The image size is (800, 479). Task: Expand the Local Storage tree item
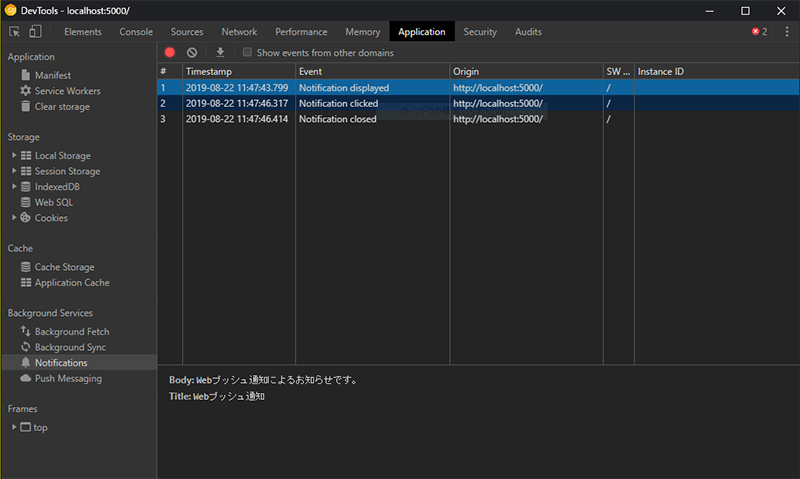(14, 155)
